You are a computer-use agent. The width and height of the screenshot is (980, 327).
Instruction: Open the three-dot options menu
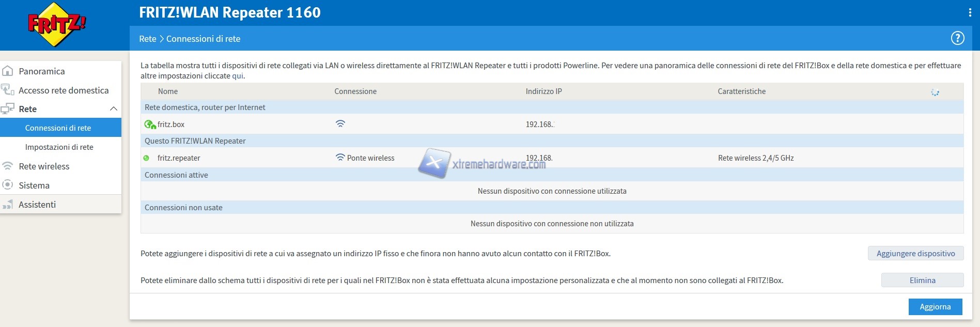click(x=970, y=12)
